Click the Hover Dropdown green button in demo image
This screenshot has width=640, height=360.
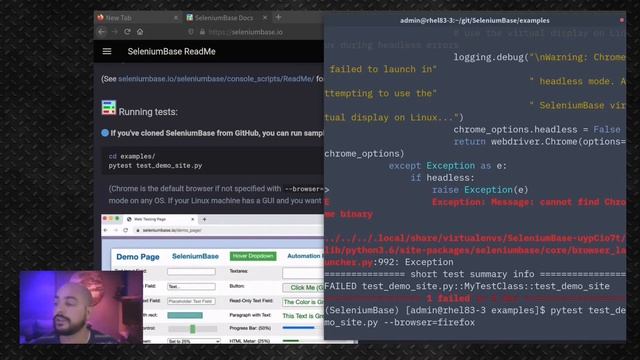point(253,256)
